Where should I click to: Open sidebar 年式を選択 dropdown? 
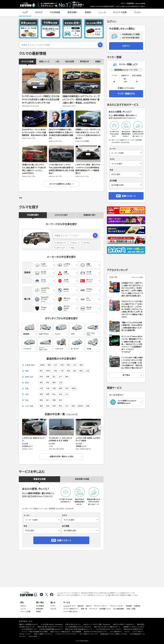(126, 175)
